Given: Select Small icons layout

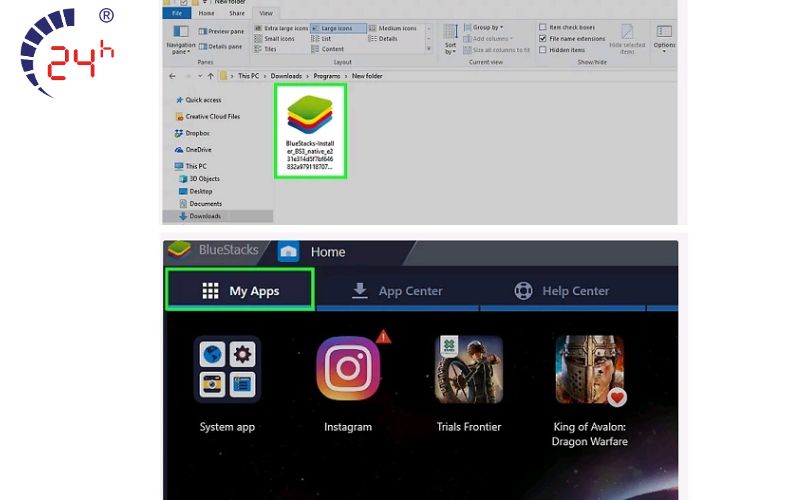Looking at the screenshot, I should 274,38.
